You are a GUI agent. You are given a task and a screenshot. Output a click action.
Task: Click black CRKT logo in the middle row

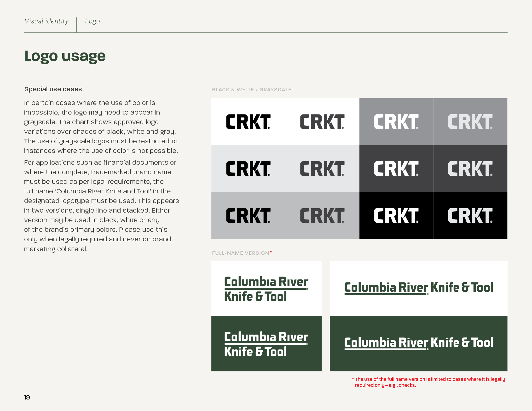coord(248,168)
